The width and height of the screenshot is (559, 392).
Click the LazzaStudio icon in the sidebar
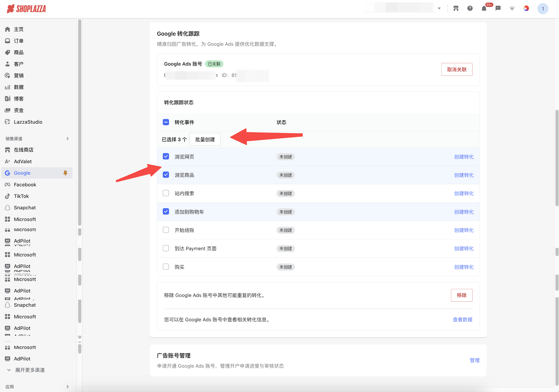[8, 122]
